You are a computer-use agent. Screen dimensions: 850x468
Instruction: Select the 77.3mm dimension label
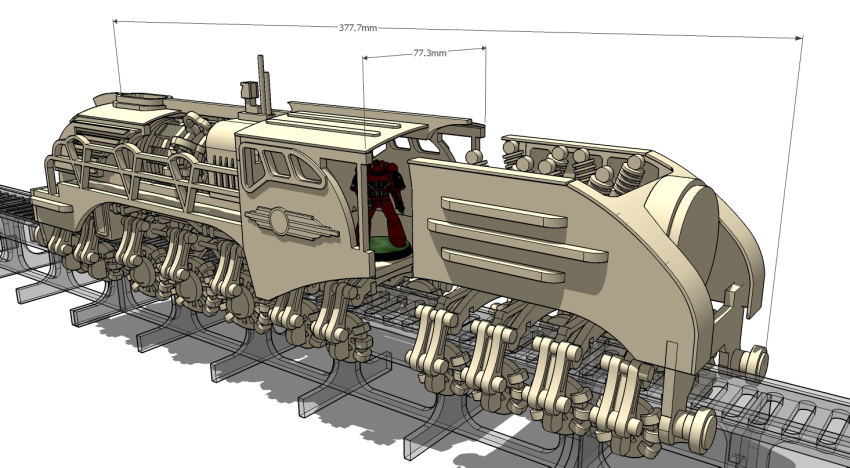(430, 53)
